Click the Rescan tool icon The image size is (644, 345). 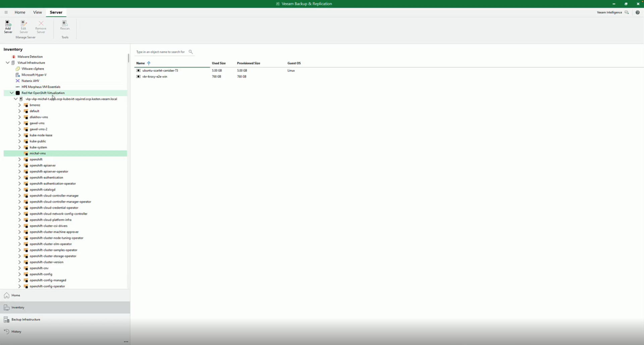(65, 25)
